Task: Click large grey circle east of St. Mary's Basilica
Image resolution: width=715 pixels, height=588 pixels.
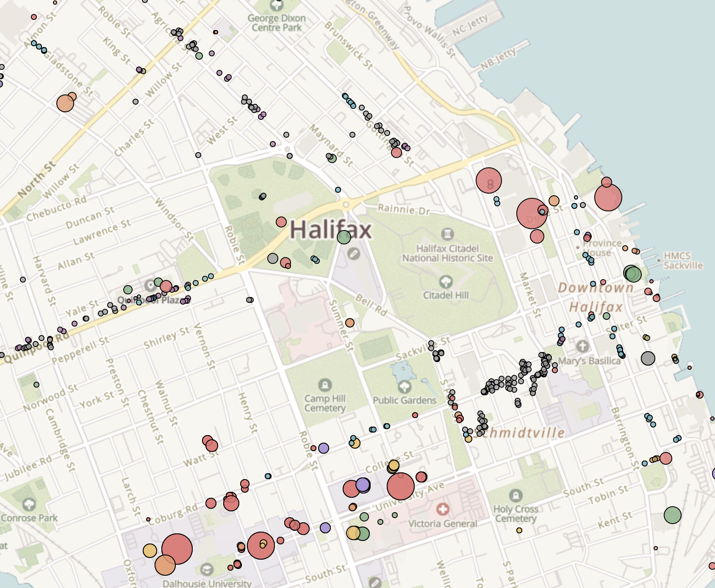Action: coord(648,358)
